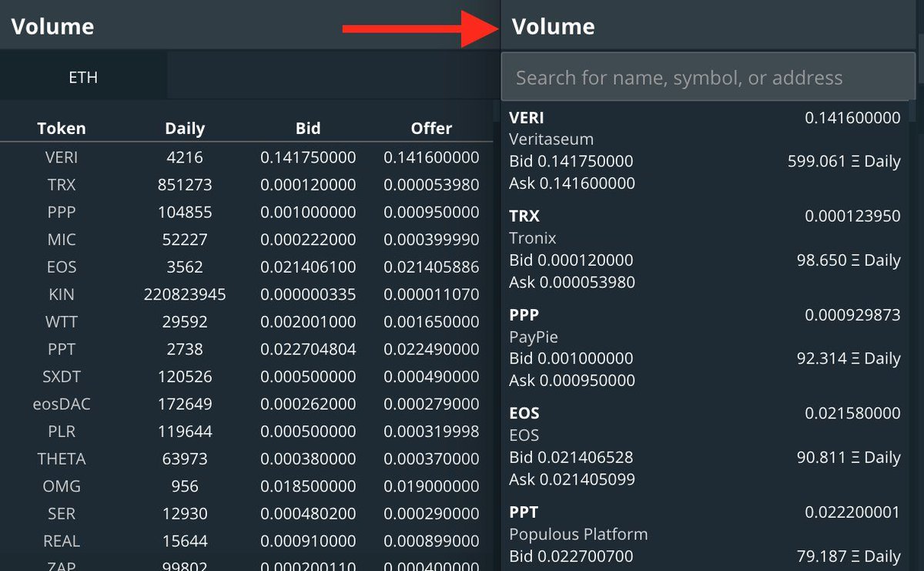Click the left Volume panel heading
This screenshot has height=571, width=924.
point(52,27)
